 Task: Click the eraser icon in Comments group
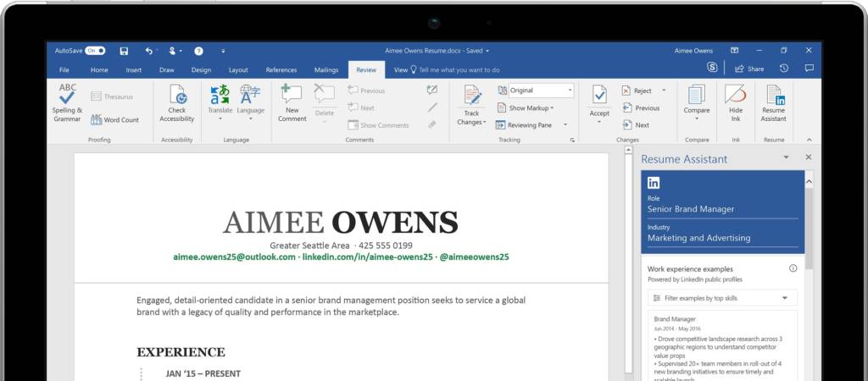(432, 124)
